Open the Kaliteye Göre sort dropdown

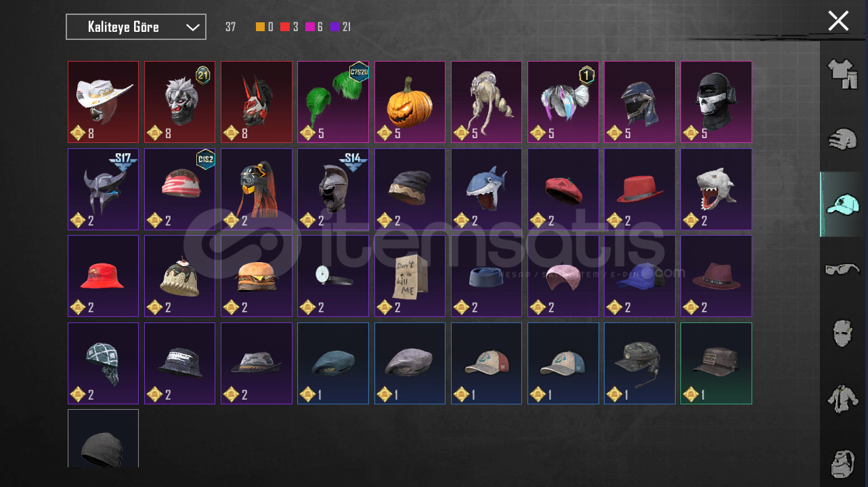[136, 27]
